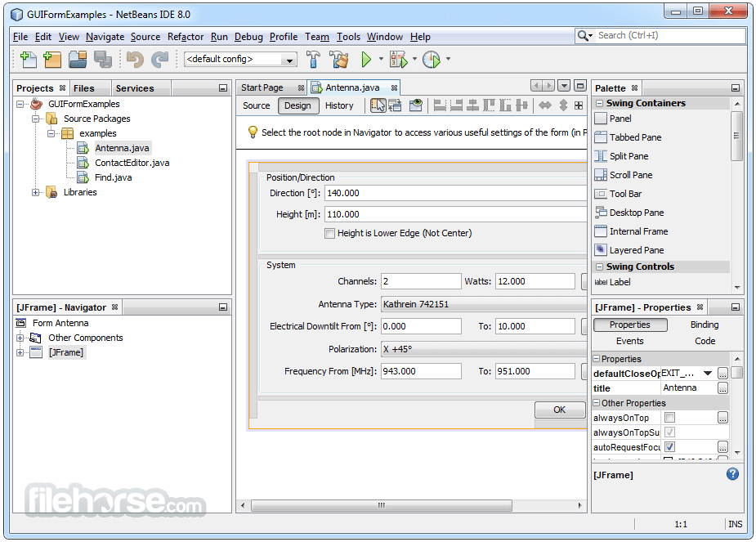Collapse the Swing Containers palette section
This screenshot has width=756, height=542.
click(x=599, y=103)
